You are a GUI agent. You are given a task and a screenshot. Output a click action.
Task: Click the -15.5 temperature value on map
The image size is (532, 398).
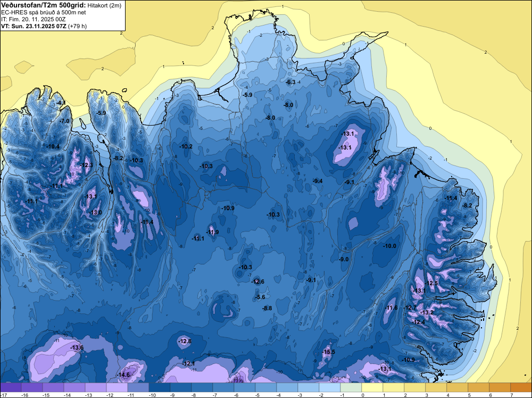tap(328, 352)
